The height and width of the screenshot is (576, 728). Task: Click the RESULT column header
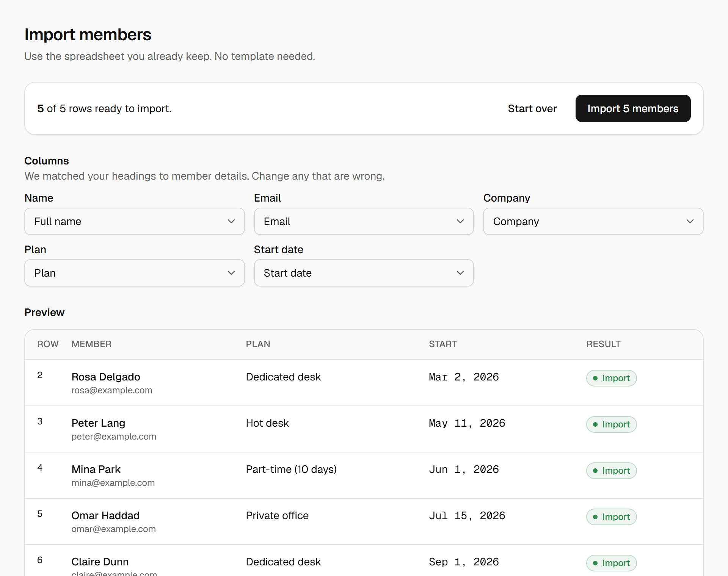(603, 344)
